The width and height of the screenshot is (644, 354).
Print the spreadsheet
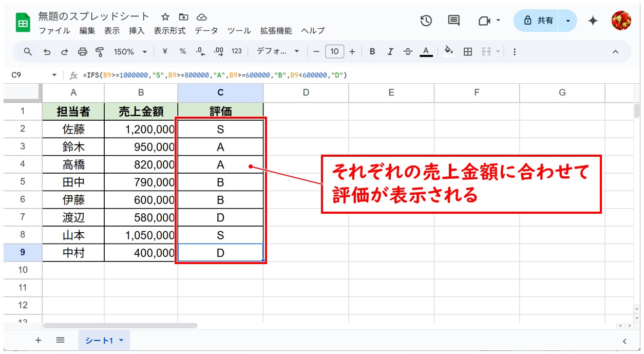coord(82,51)
